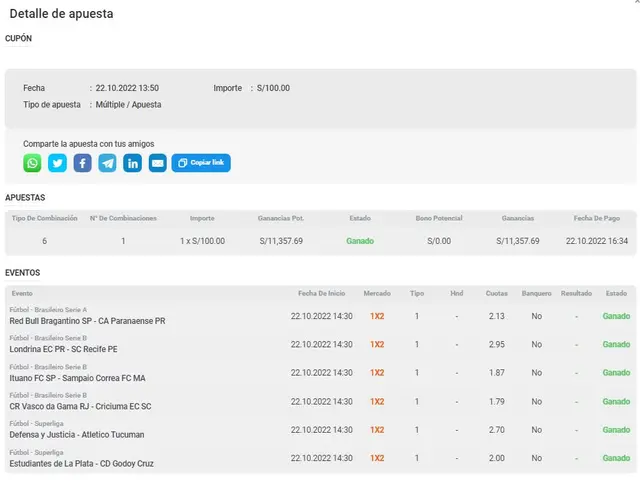Click the Ganado status of the Red Bull Bragantino event
The image size is (640, 481).
(616, 316)
